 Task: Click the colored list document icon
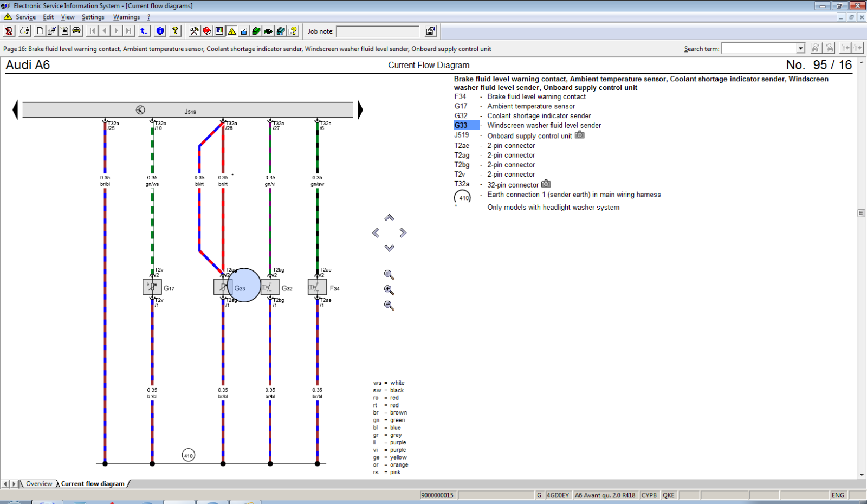[x=219, y=31]
